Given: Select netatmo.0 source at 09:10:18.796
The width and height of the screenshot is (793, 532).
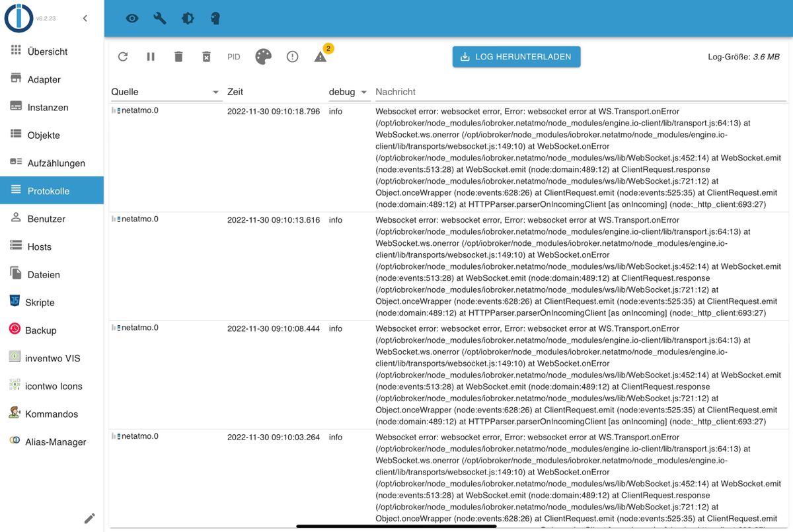Looking at the screenshot, I should point(140,110).
